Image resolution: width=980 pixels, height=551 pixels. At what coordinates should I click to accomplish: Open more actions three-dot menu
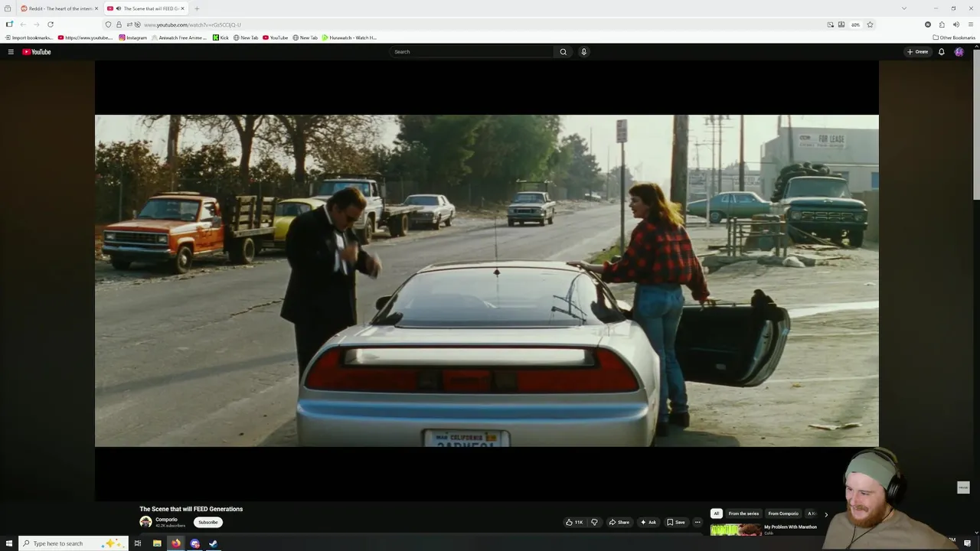coord(697,522)
